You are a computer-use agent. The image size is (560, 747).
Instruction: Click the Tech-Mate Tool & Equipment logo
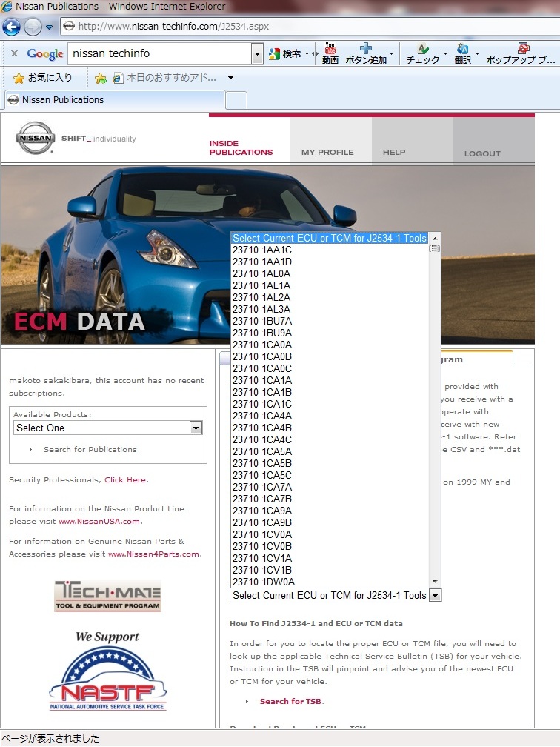click(108, 596)
